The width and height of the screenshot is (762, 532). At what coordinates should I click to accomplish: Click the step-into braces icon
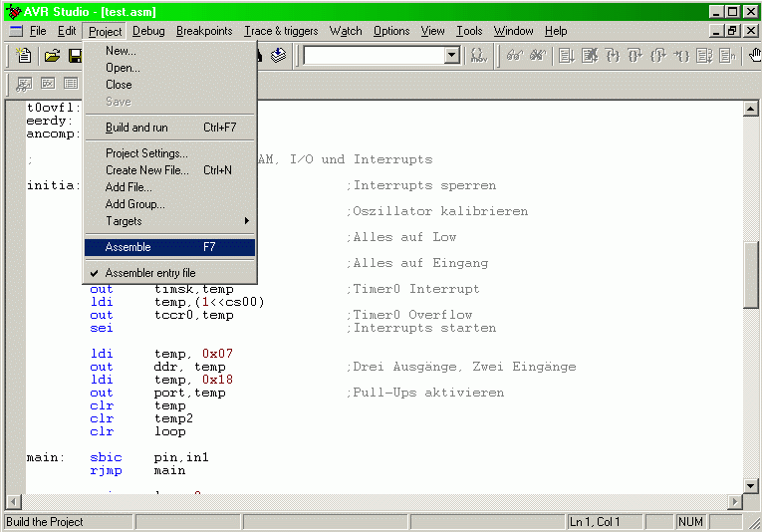pos(613,56)
